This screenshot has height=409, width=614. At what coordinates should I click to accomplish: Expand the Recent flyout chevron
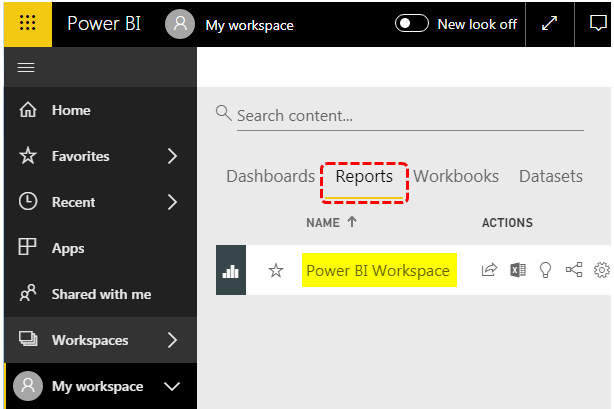click(172, 202)
